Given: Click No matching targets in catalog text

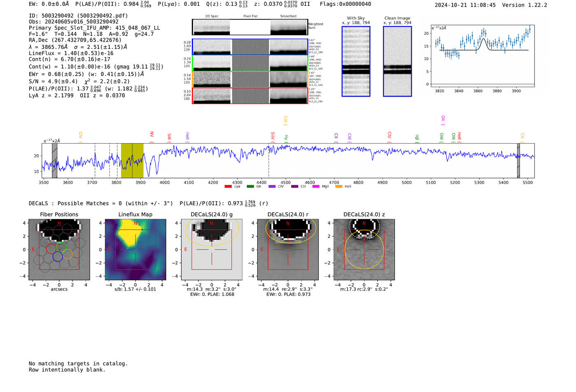Looking at the screenshot, I should pyautogui.click(x=78, y=364).
